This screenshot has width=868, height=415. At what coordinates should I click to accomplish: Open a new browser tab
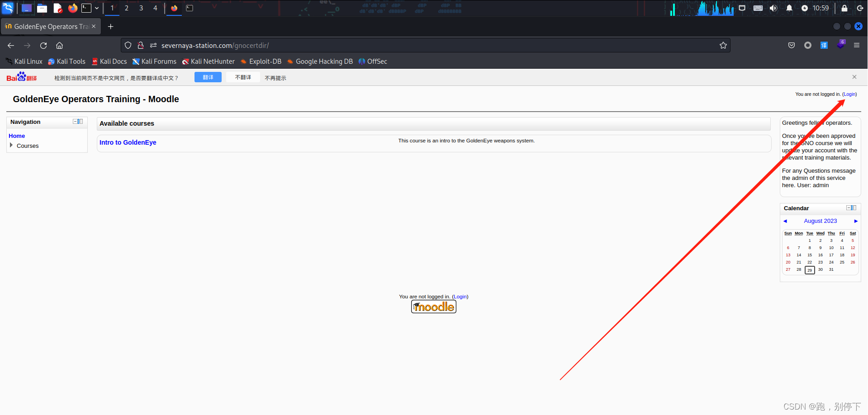click(x=110, y=27)
